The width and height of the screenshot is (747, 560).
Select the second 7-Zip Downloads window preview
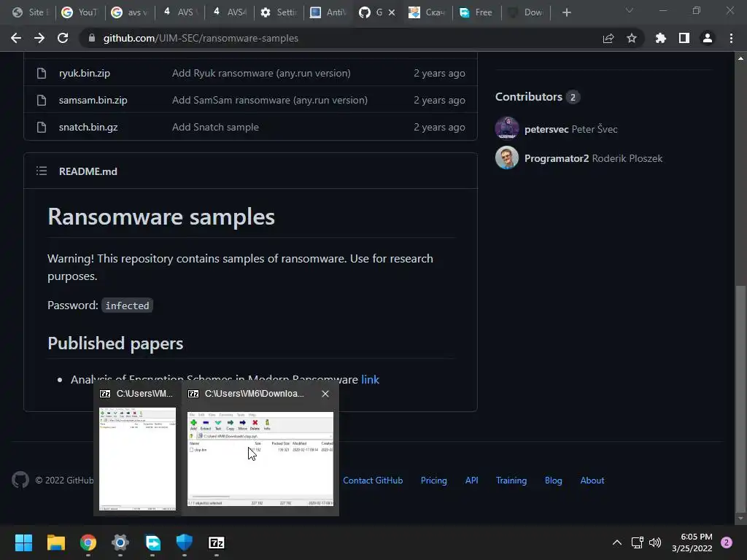tap(260, 459)
